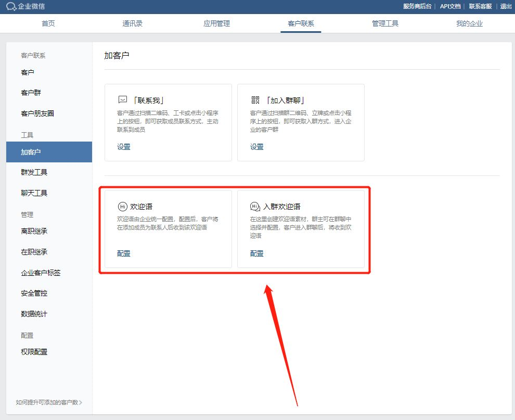The height and width of the screenshot is (420, 515).
Task: Click the 加入群聊 QR code icon
Action: coord(255,100)
